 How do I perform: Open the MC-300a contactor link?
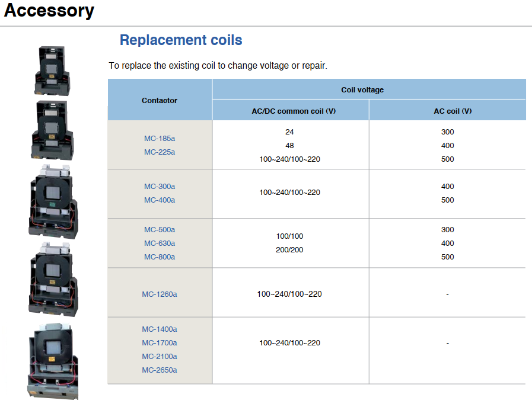coord(160,187)
